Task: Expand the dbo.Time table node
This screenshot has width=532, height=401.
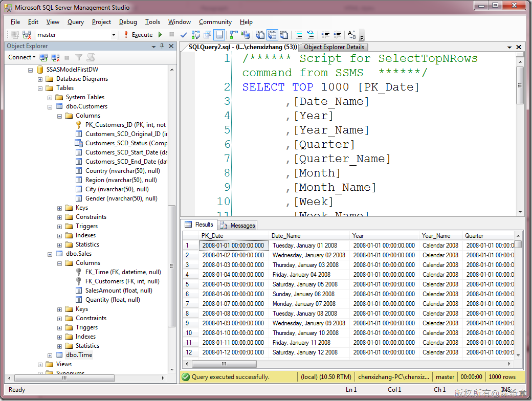Action: 50,355
